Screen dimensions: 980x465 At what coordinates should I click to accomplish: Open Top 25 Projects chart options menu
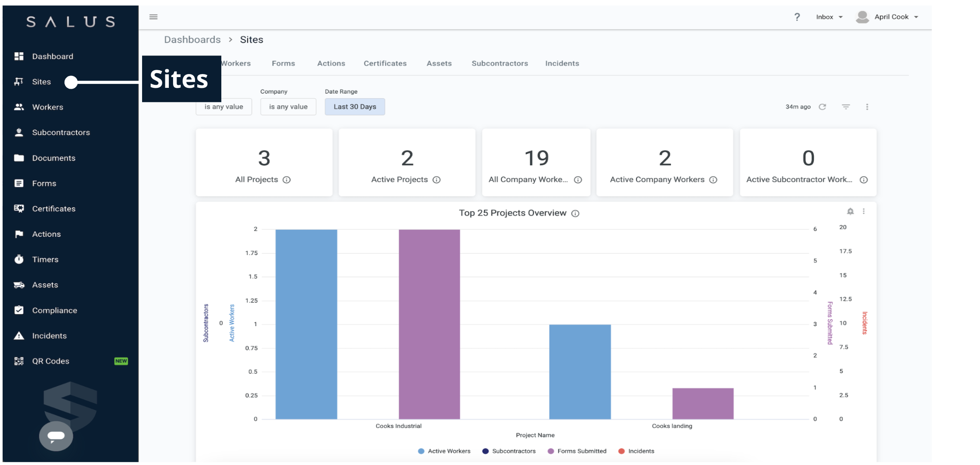click(x=863, y=211)
